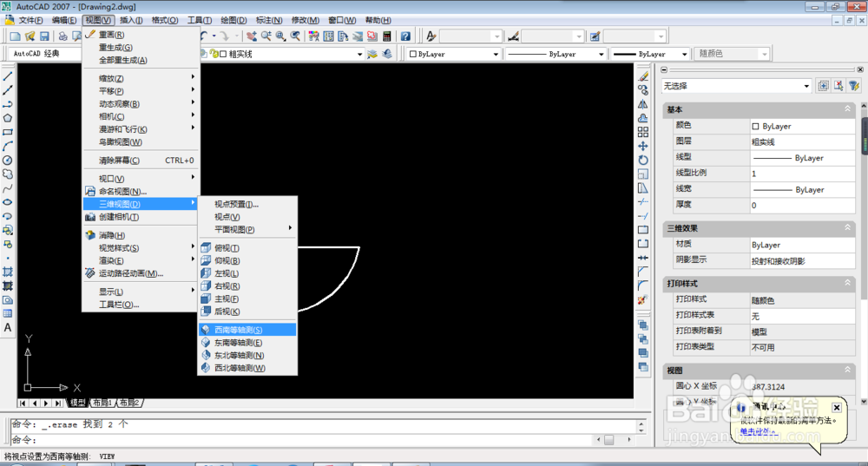Screen dimensions: 868x466
Task: Open the 粗实线 layer dropdown
Action: (359, 55)
